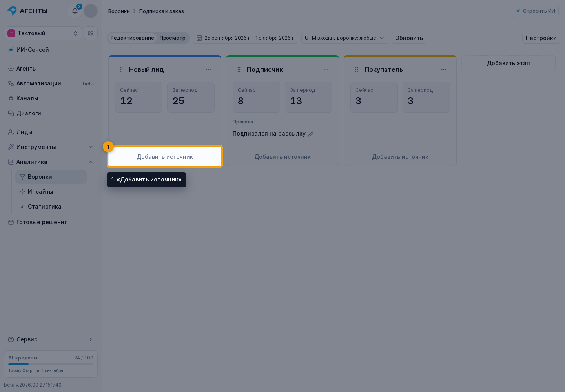Click the sparkle icon beside ИИ-Сенсей

pyautogui.click(x=11, y=50)
